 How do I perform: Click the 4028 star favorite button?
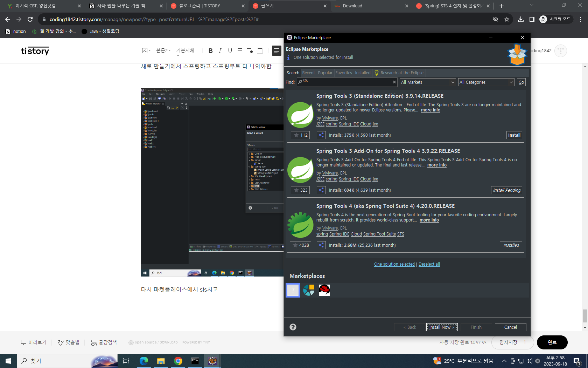(300, 245)
